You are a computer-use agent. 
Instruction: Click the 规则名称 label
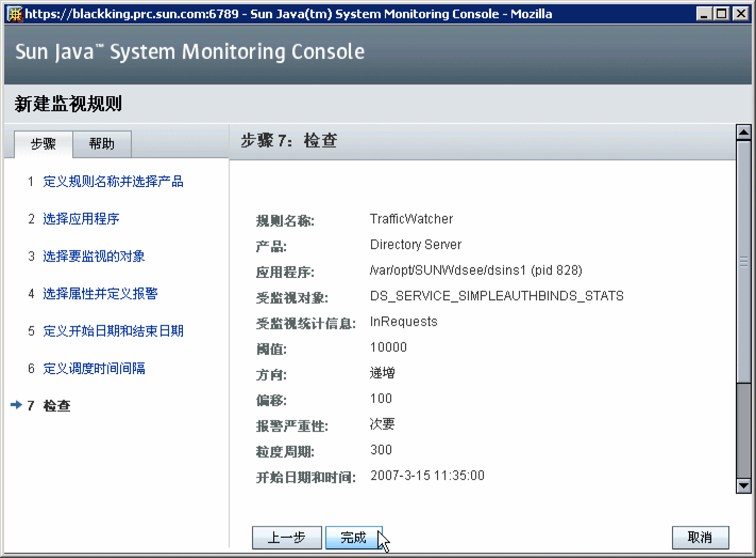coord(285,221)
